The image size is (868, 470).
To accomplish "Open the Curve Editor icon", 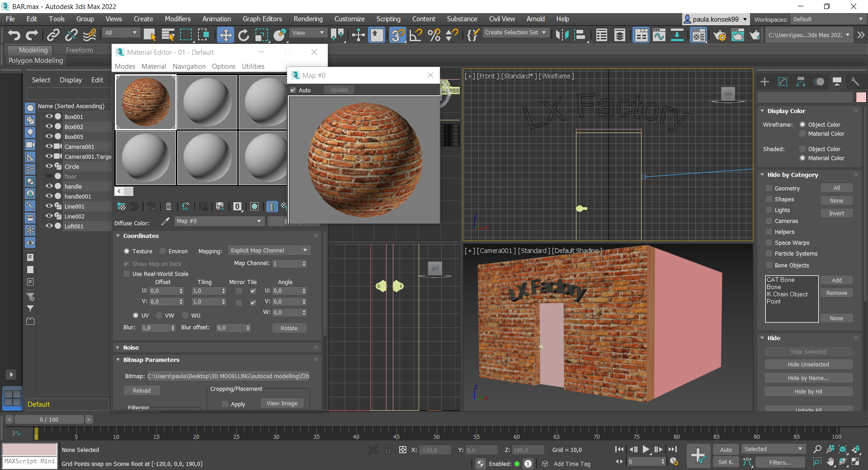I will 659,35.
